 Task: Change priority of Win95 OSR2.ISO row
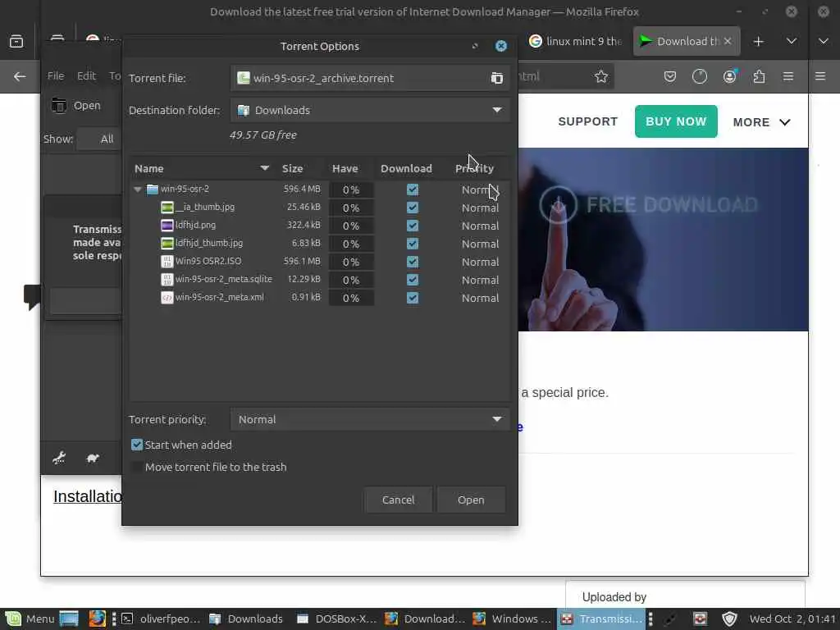480,262
